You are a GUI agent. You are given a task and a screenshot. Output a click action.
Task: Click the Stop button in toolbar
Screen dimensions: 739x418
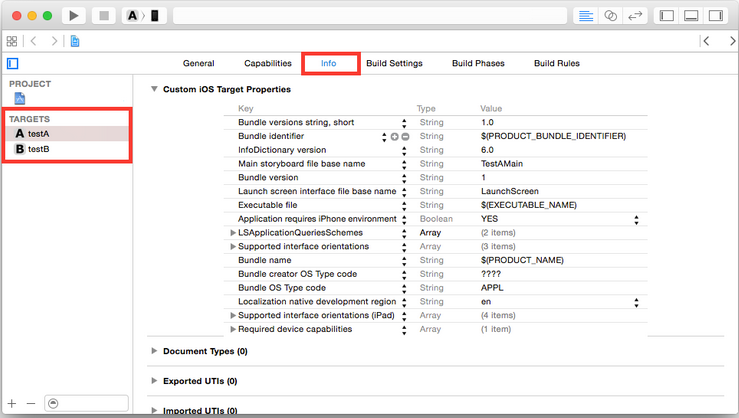point(103,16)
